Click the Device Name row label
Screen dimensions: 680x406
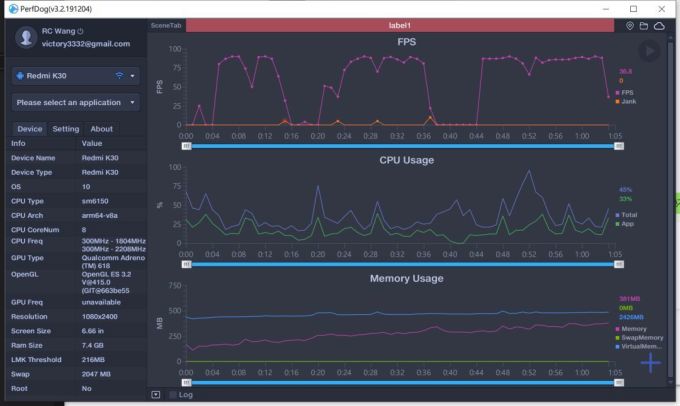pyautogui.click(x=33, y=158)
